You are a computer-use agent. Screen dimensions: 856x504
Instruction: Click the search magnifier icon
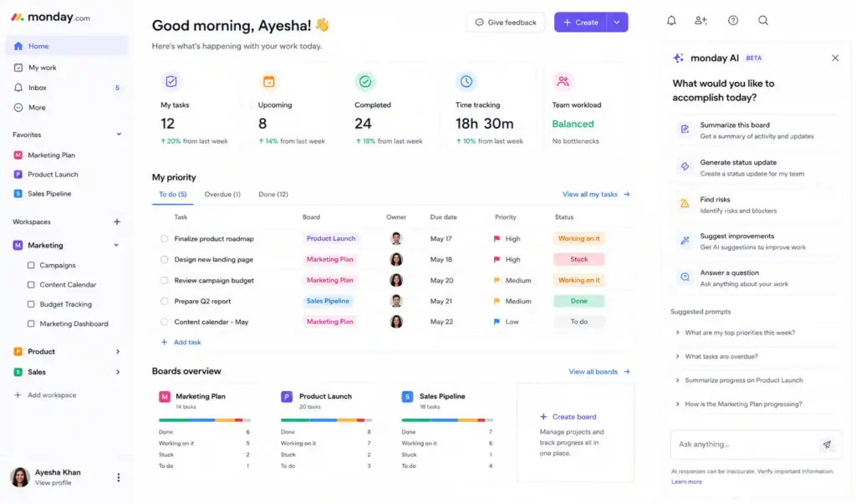tap(762, 21)
